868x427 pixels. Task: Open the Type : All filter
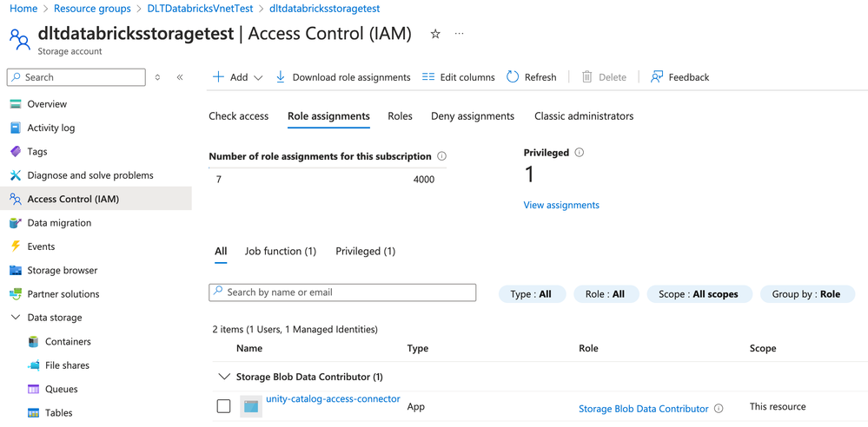(x=532, y=294)
